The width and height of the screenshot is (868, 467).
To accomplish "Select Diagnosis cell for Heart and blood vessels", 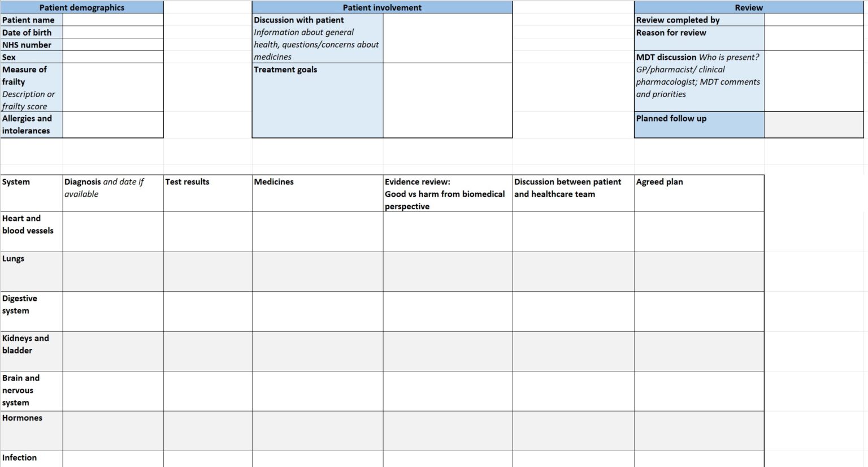I will point(113,232).
